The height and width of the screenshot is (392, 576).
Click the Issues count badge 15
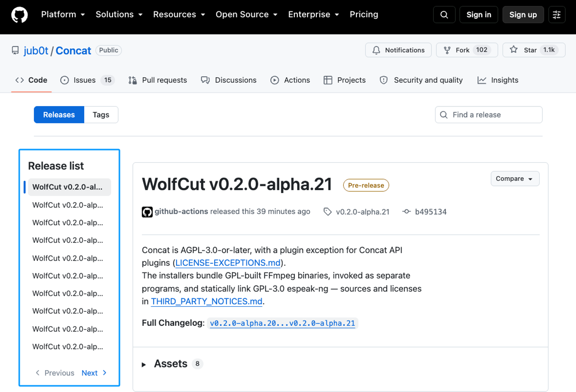pos(108,80)
